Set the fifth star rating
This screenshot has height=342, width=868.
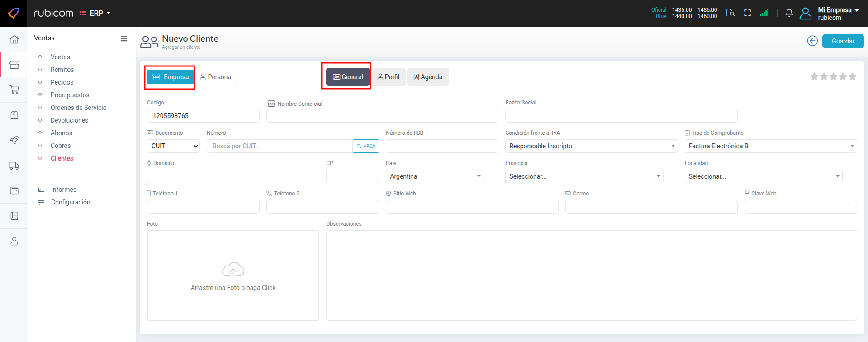pyautogui.click(x=852, y=76)
